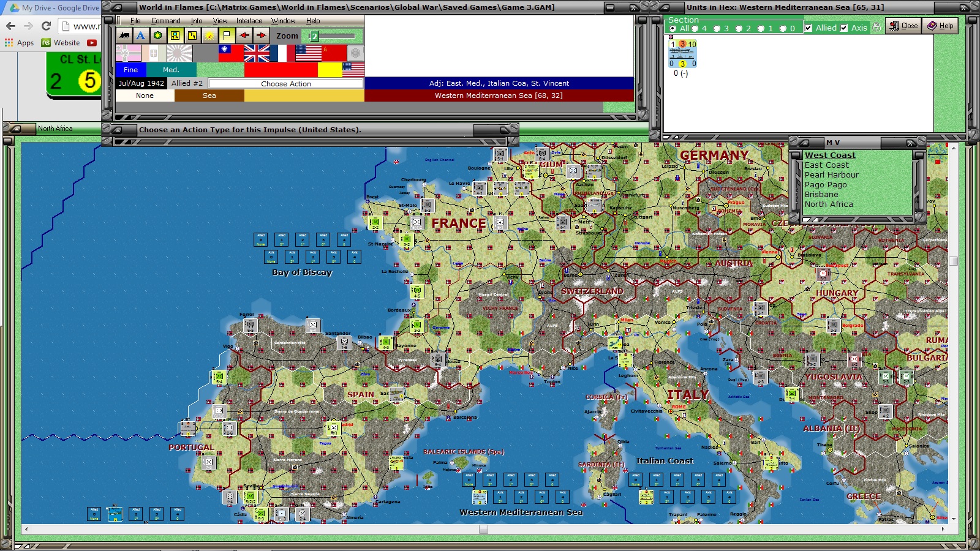Viewport: 980px width, 551px height.
Task: Click the map horizontal scrollbar thumb
Action: [483, 529]
